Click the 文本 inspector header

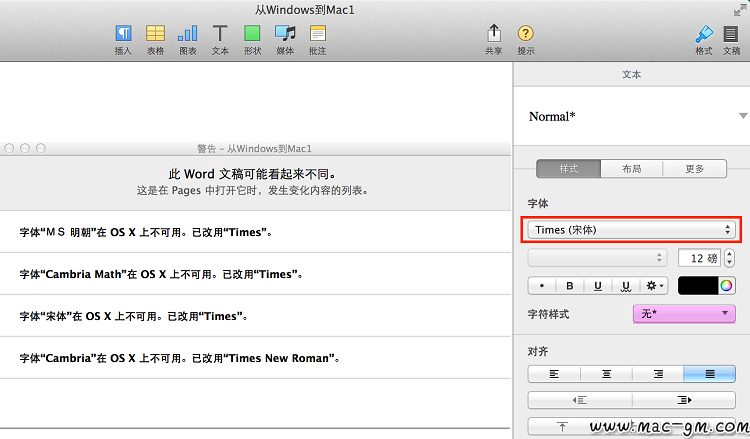pos(631,74)
